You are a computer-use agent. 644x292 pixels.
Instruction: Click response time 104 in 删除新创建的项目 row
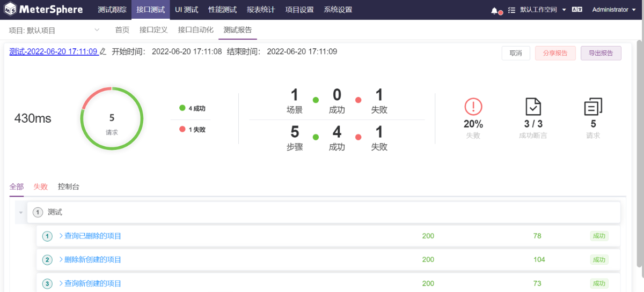539,259
